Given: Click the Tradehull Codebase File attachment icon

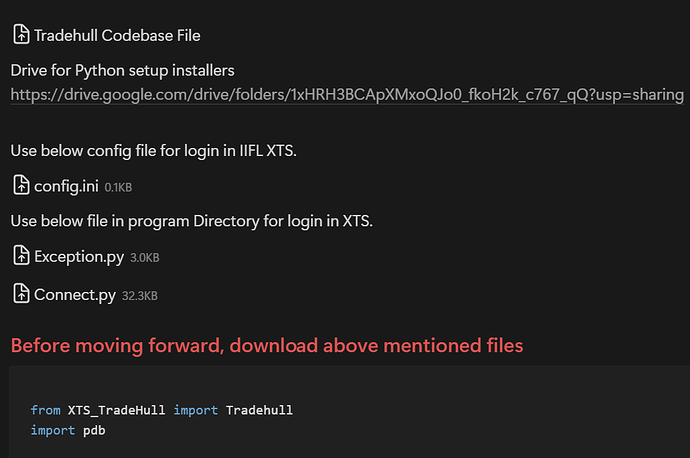Looking at the screenshot, I should (x=21, y=35).
